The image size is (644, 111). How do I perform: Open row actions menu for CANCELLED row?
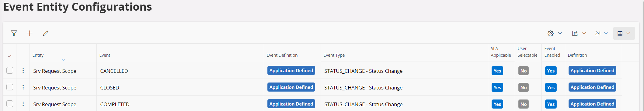[23, 71]
